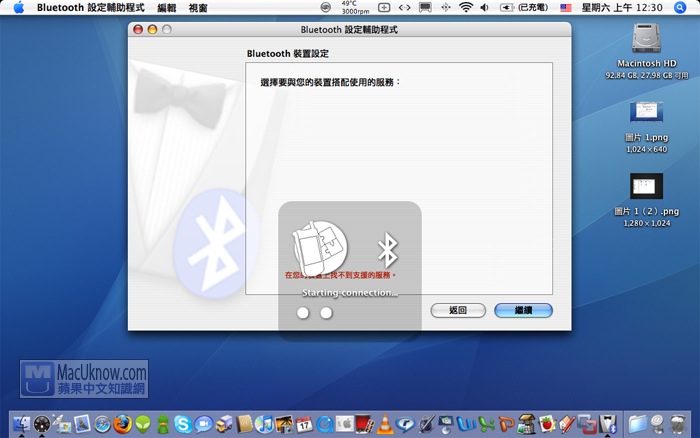Image resolution: width=700 pixels, height=438 pixels.
Task: Open Address Book in the Dock
Action: click(x=244, y=424)
